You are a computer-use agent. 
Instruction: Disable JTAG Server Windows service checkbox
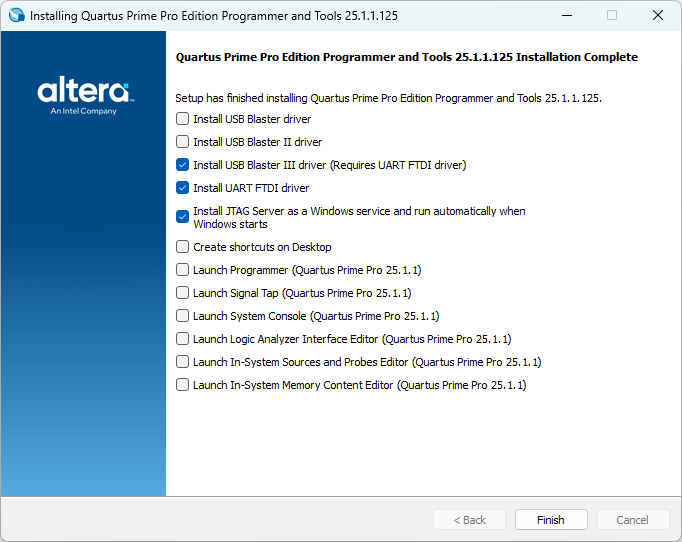182,216
